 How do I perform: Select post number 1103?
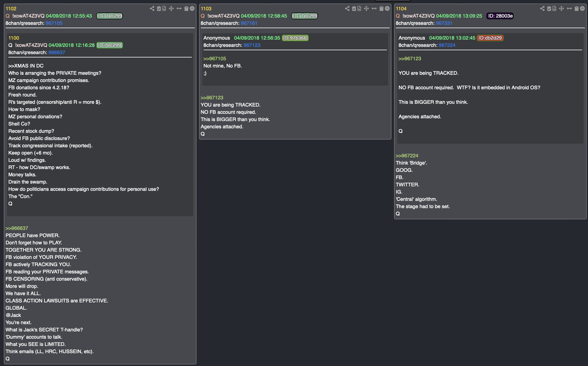[x=206, y=9]
